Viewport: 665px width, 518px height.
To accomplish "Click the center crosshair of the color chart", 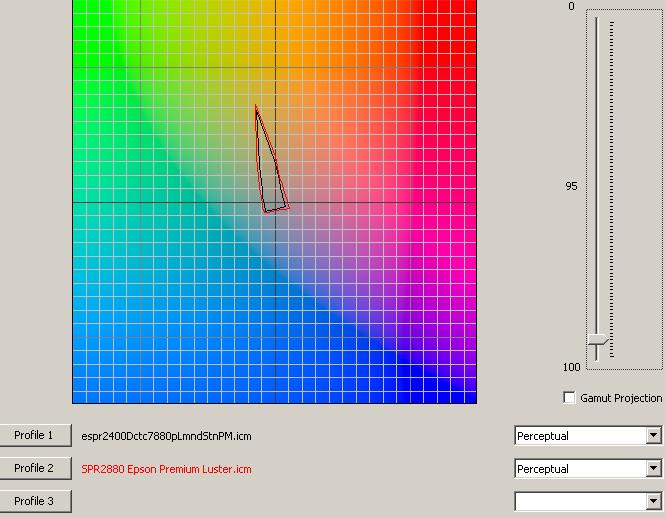I will click(276, 202).
